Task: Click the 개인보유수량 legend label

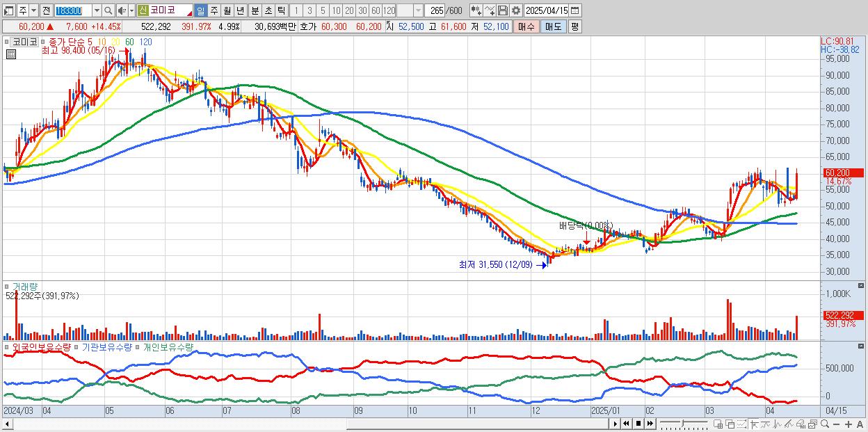Action: 168,346
